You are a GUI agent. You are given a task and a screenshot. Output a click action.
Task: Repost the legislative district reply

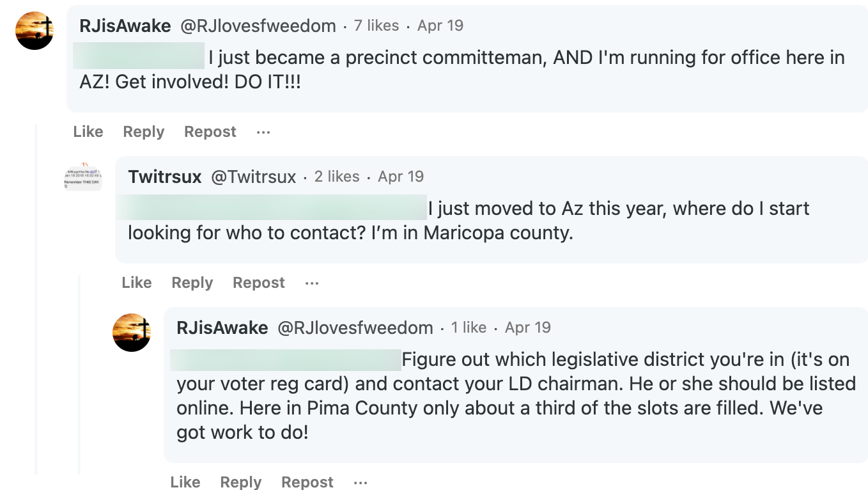307,482
